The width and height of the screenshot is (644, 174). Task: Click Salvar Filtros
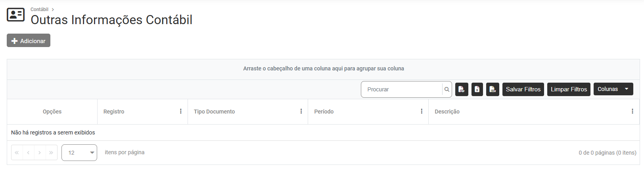point(523,89)
